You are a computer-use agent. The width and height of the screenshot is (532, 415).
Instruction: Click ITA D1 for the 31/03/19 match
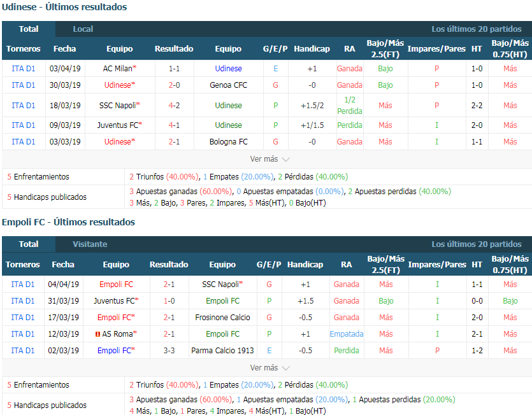click(x=23, y=300)
